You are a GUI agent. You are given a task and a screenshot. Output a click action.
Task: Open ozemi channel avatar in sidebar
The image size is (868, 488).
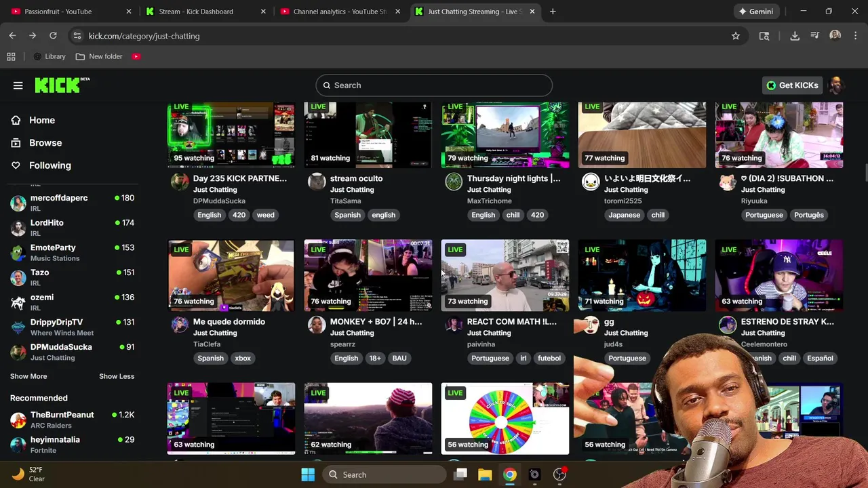click(18, 302)
